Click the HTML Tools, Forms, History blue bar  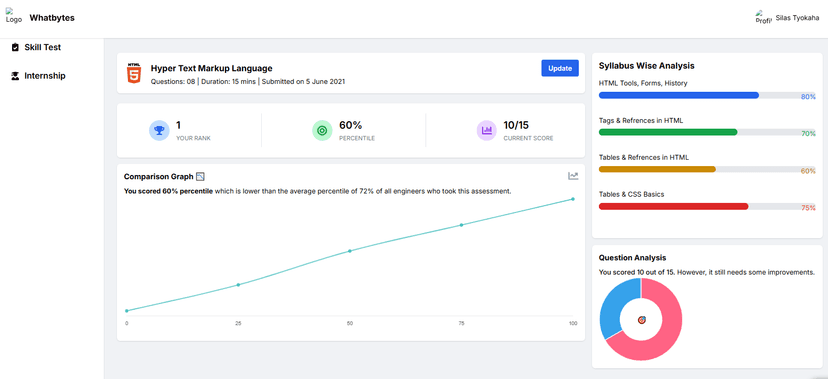tap(679, 96)
